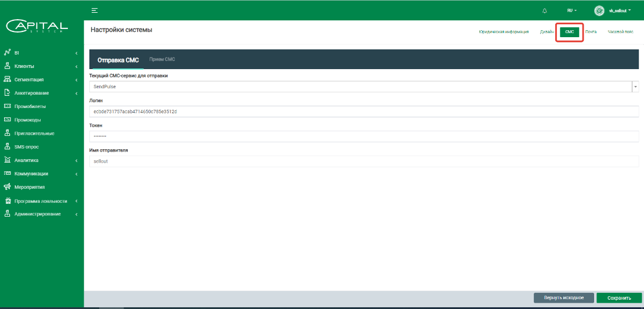Click the user avatar icon

(599, 10)
